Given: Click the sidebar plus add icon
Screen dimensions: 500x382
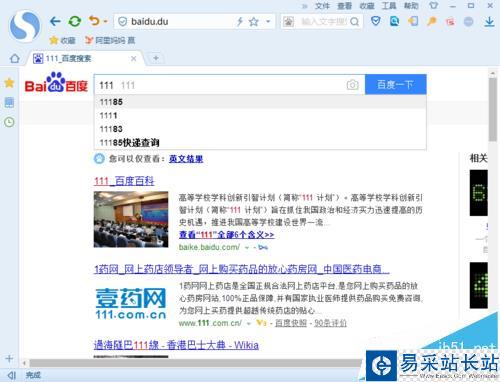Looking at the screenshot, I should [x=9, y=359].
